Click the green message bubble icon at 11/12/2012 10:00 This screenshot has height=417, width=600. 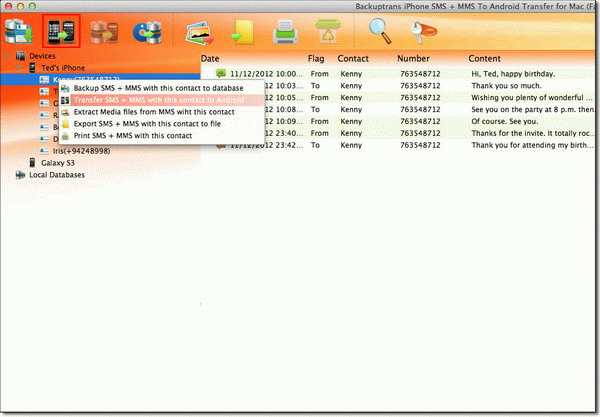click(x=220, y=73)
